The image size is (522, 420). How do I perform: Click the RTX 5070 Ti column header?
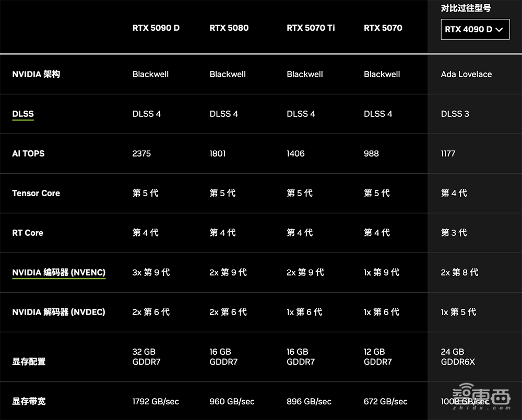(x=311, y=28)
